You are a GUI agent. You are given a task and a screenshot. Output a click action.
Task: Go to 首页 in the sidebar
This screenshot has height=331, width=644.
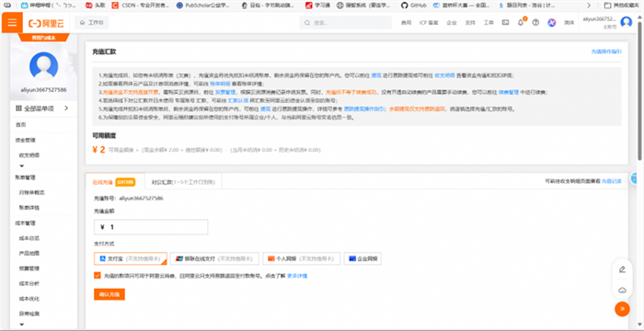(20, 125)
